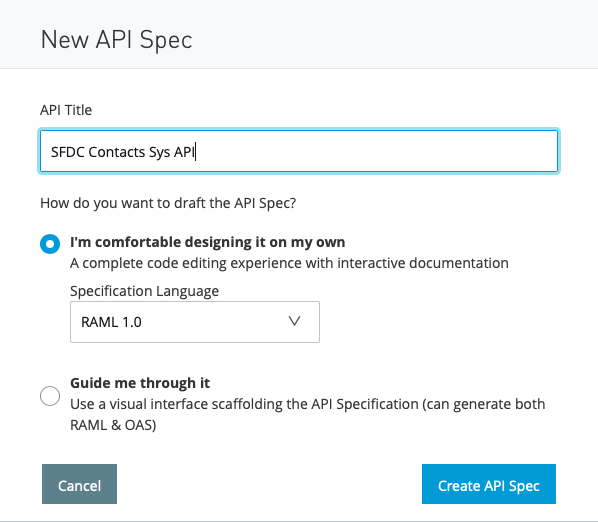Click the 'A complete code editing experience' description
598x522 pixels.
point(289,263)
